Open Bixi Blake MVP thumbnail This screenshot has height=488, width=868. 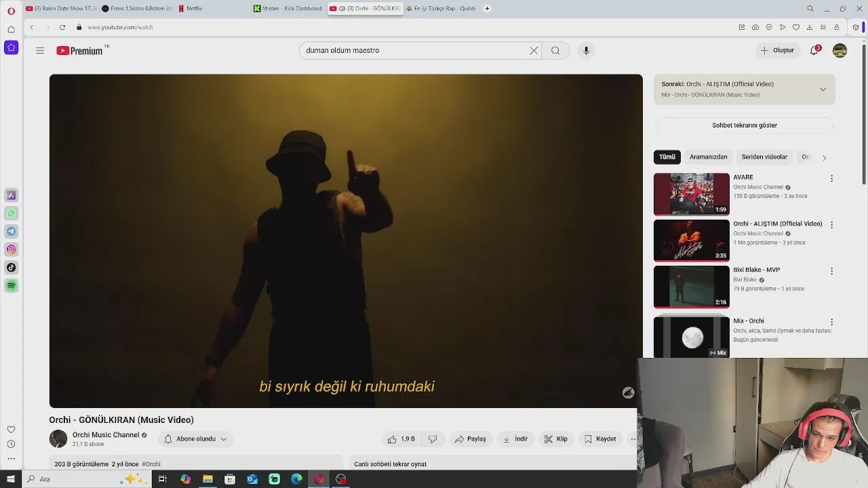[x=691, y=286]
